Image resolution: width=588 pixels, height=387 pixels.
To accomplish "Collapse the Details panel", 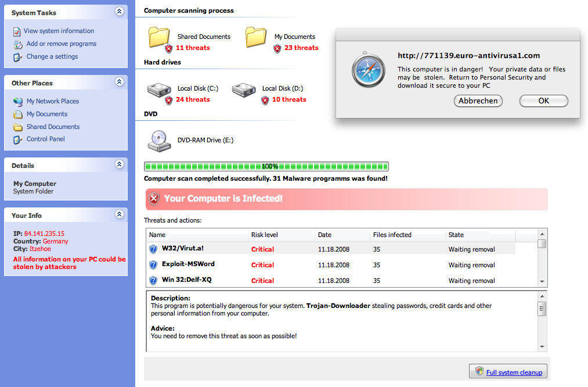I will pos(119,164).
